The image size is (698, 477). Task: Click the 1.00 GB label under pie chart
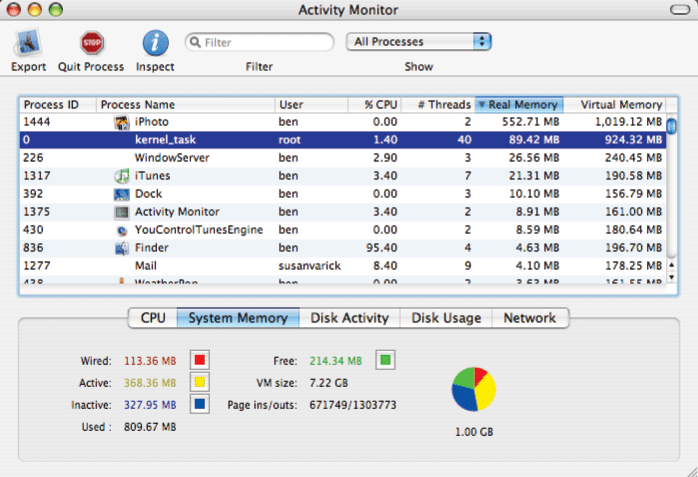tap(474, 432)
